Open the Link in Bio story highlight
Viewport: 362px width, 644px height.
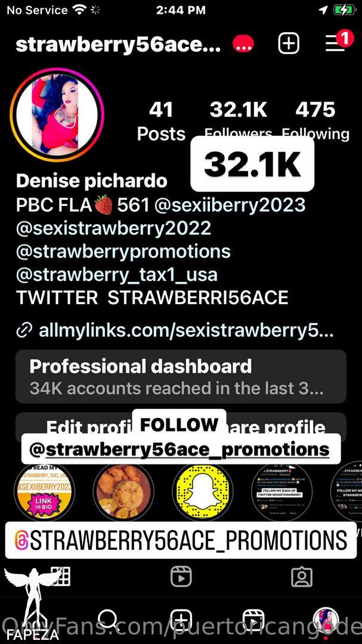(x=44, y=493)
